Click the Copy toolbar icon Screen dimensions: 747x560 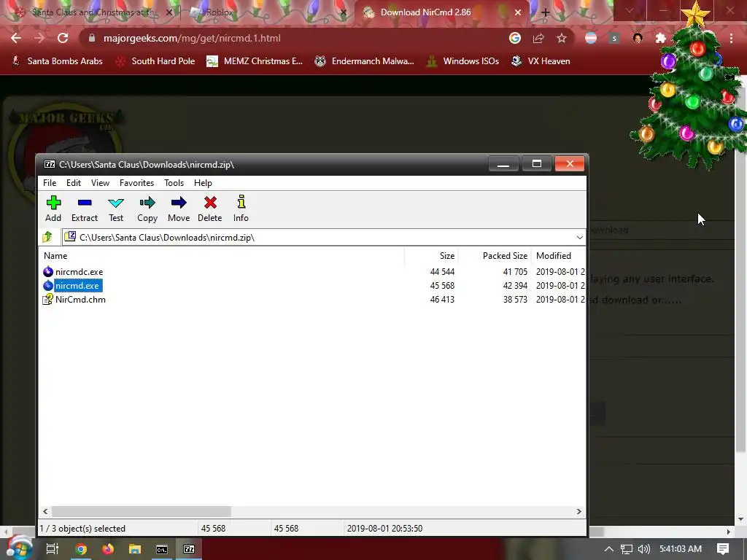(147, 209)
